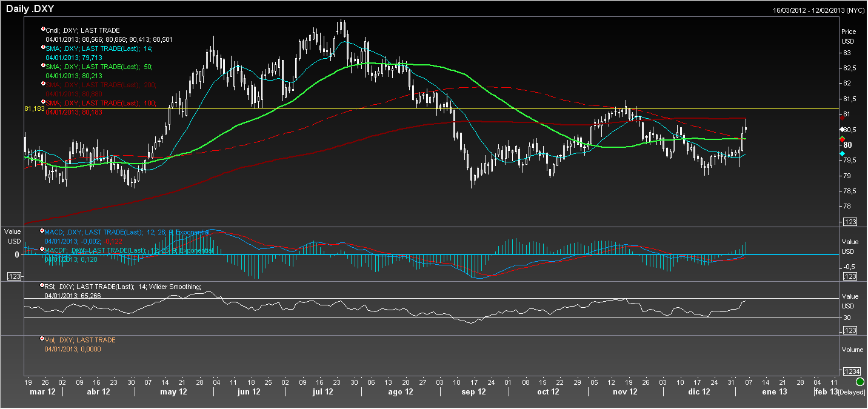868x409 pixels.
Task: Click the Daily .DXY chart title
Action: (x=32, y=8)
